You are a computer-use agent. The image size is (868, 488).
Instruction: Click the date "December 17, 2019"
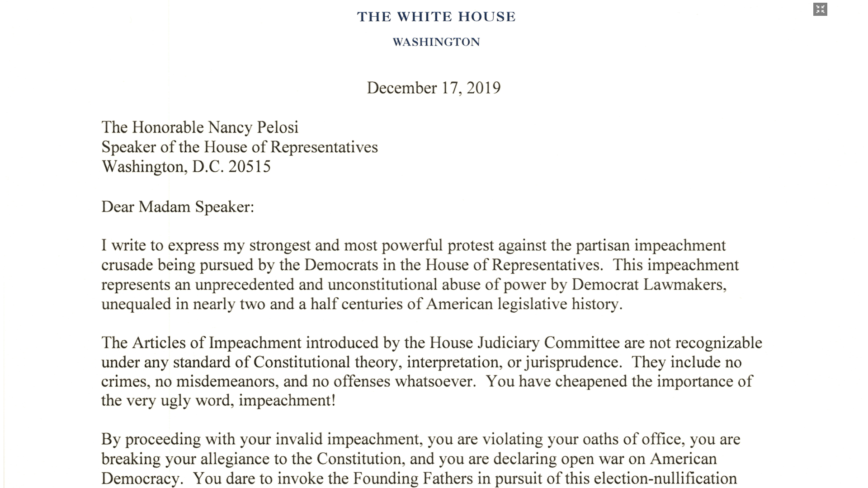point(434,88)
